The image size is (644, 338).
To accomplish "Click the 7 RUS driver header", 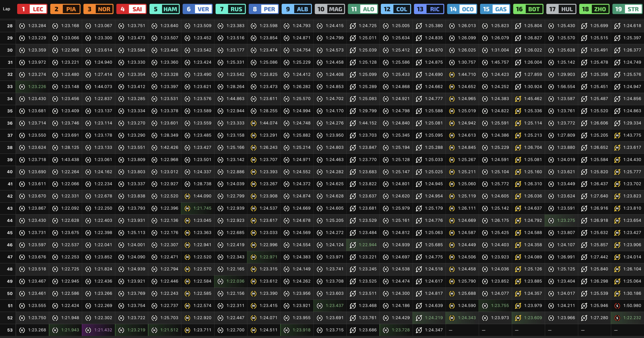I will pos(231,9).
